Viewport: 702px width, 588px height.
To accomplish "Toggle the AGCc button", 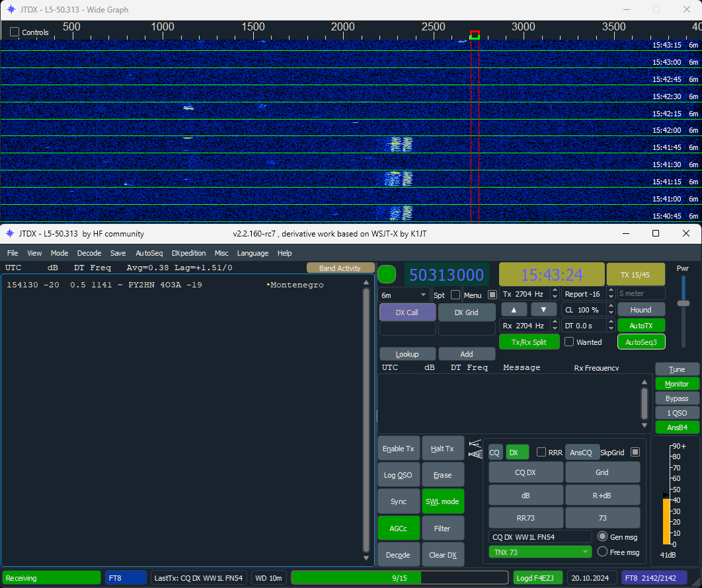I will pyautogui.click(x=399, y=529).
